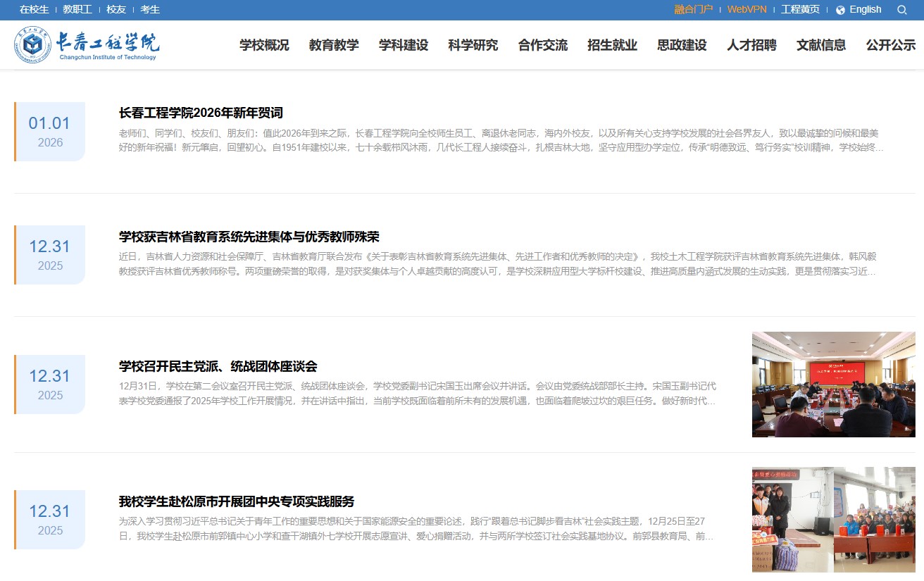
Task: Open the 招生就业 navigation item
Action: [x=612, y=45]
